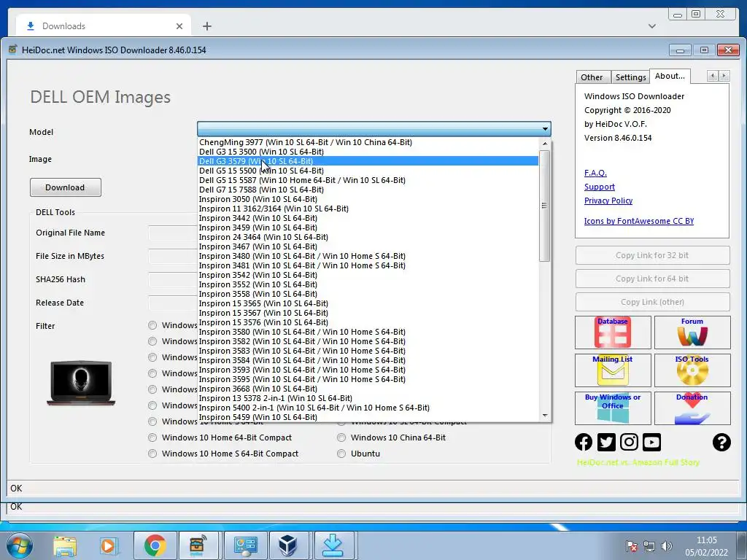The height and width of the screenshot is (560, 747).
Task: Open the Privacy Policy link
Action: click(608, 201)
